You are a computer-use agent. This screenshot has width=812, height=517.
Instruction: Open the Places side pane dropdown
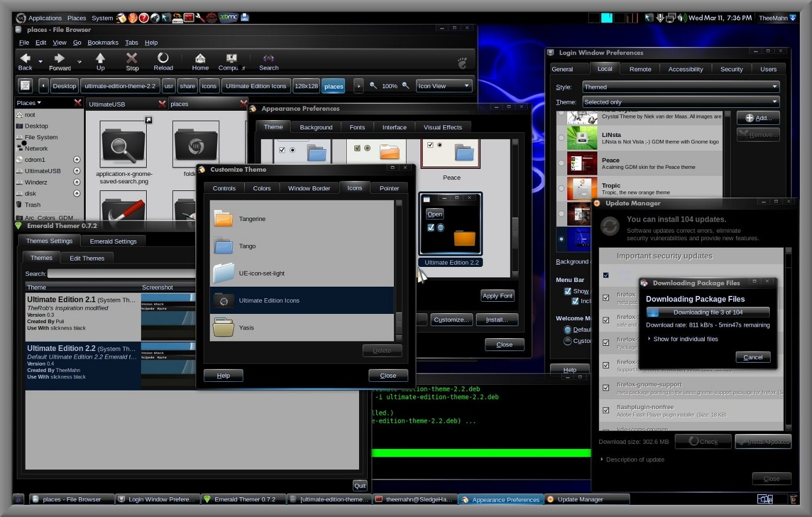point(29,103)
